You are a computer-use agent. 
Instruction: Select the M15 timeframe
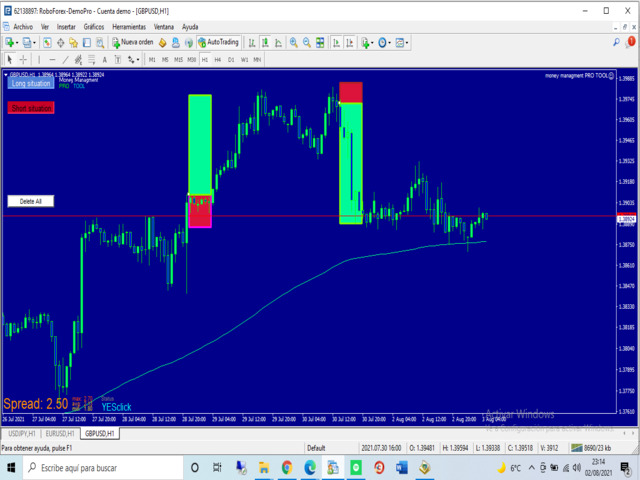[178, 60]
